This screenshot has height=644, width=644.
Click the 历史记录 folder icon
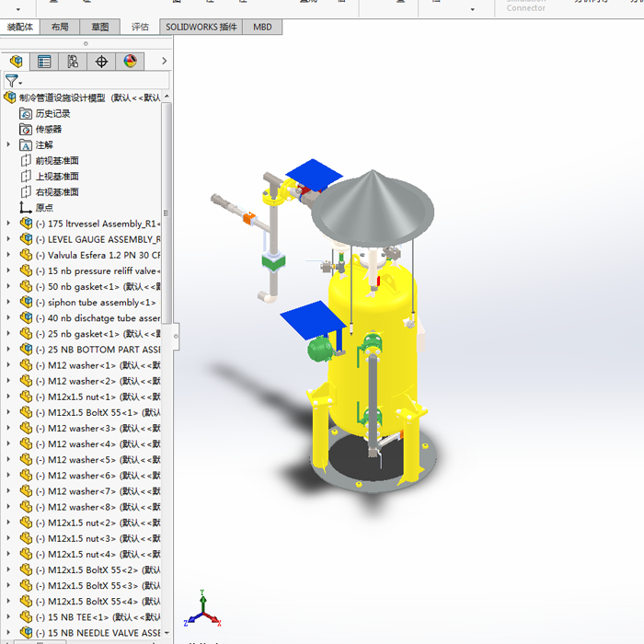click(x=26, y=114)
